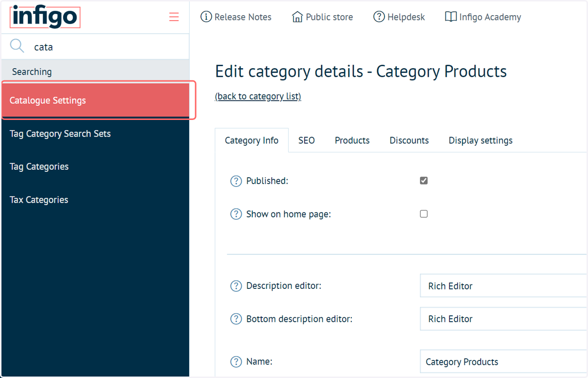Image resolution: width=588 pixels, height=378 pixels.
Task: Click the Bottom description editor label text
Action: click(x=299, y=319)
